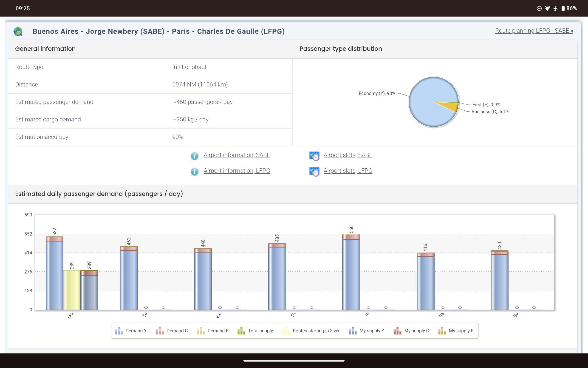Tap the Wi-Fi status bar icon
Image resolution: width=588 pixels, height=368 pixels.
tap(547, 8)
